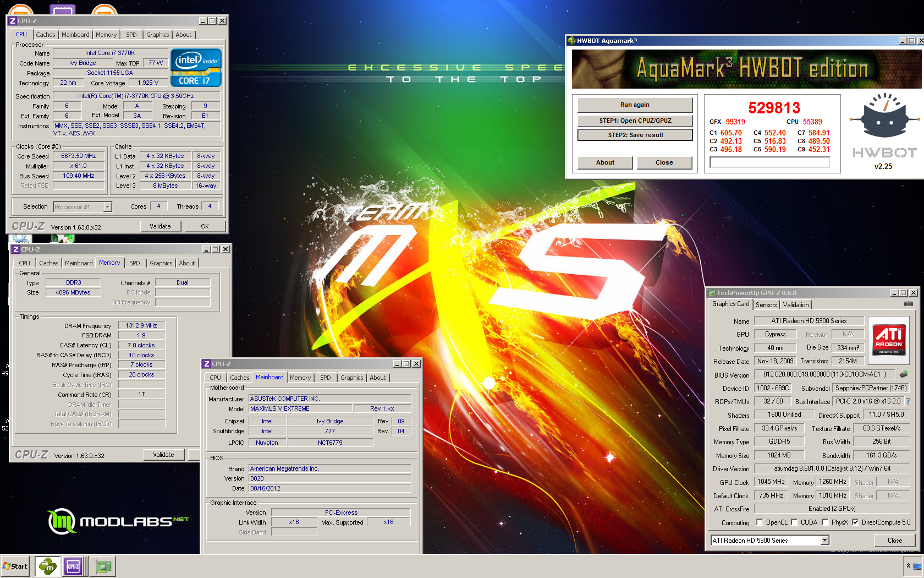Click STEP2: Save result button
This screenshot has width=924, height=578.
(x=635, y=135)
